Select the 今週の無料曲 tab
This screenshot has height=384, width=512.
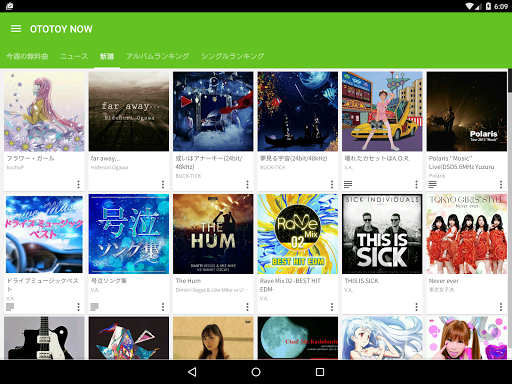[x=27, y=56]
